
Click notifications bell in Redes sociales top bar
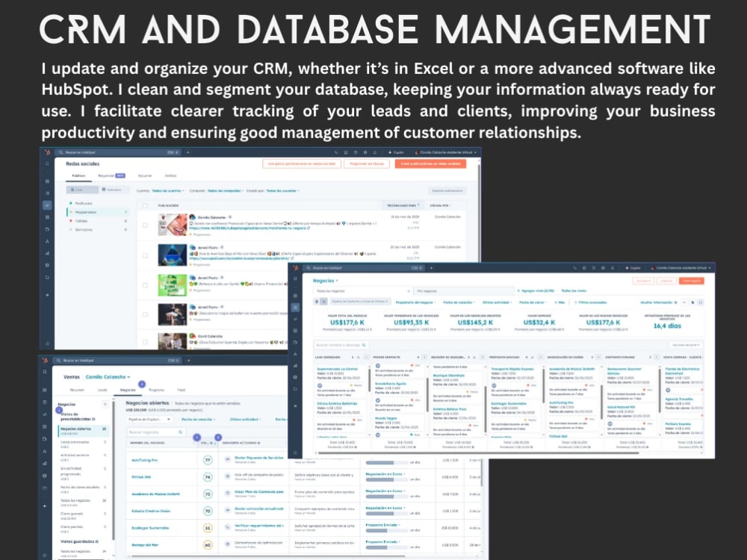tap(375, 152)
